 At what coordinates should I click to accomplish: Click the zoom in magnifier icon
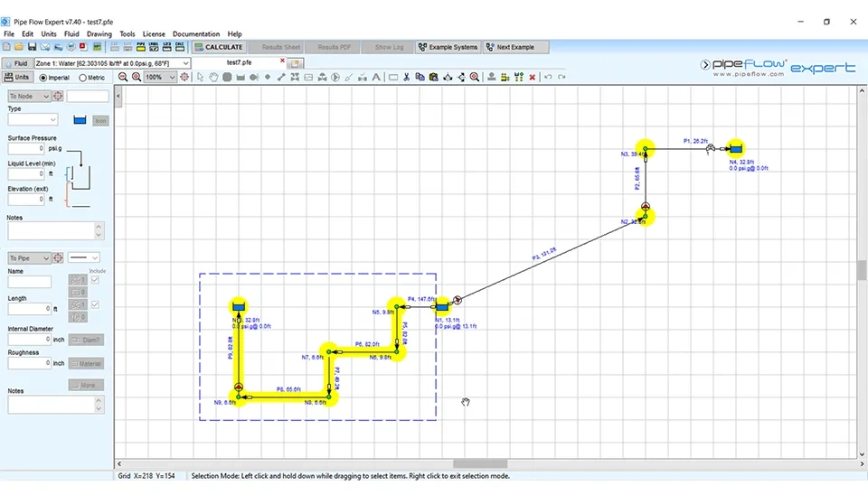(136, 78)
